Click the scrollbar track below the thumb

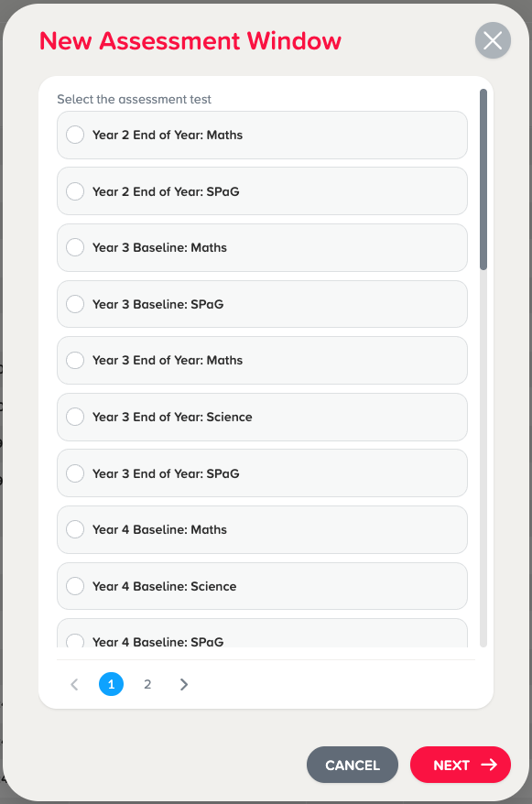coord(483,459)
